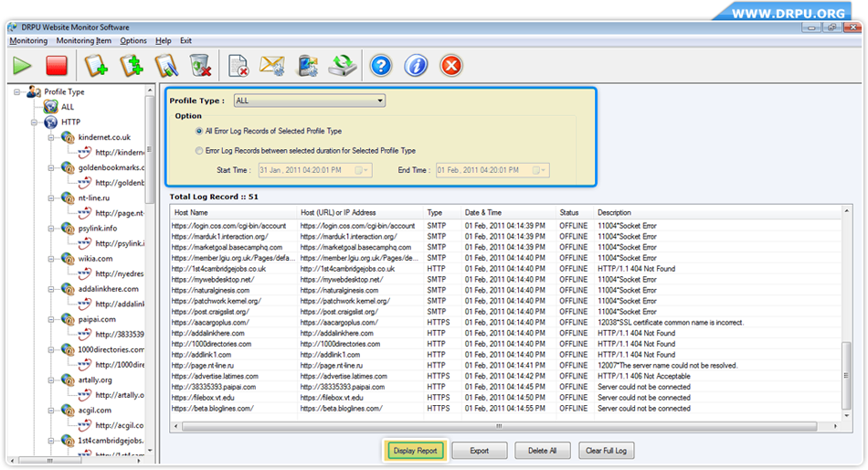Open the Help menu
Screen dimensions: 868x470
(164, 41)
